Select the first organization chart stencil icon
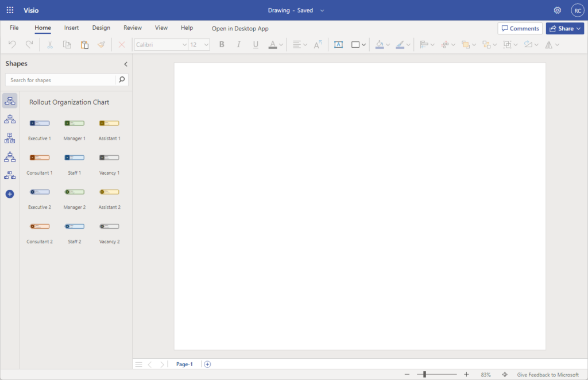 (10, 101)
